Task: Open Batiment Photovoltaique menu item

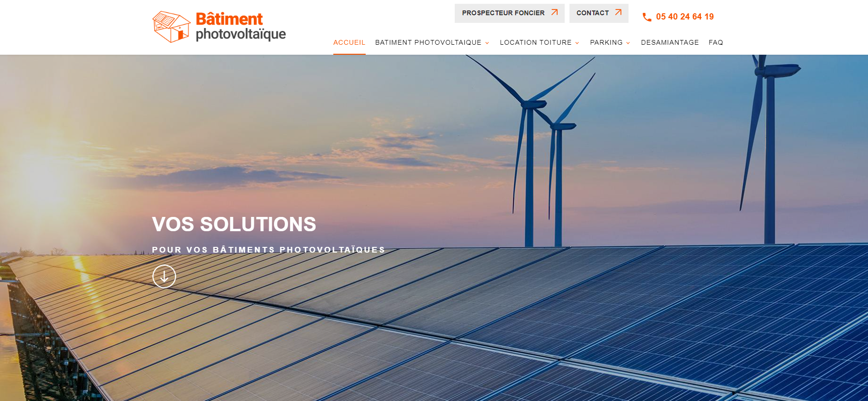Action: [428, 42]
